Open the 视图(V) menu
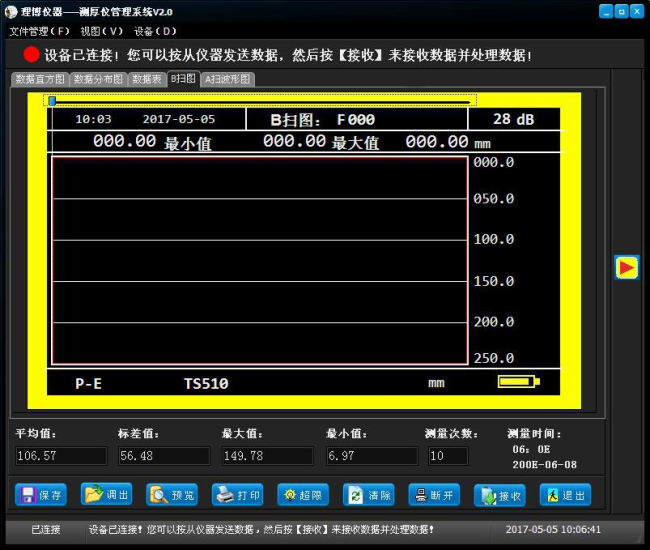 click(x=102, y=31)
